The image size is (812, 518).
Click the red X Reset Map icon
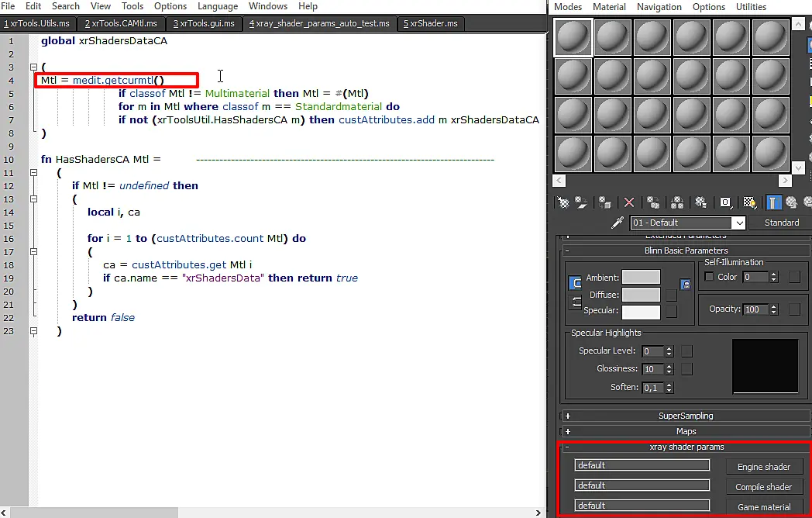pyautogui.click(x=628, y=202)
